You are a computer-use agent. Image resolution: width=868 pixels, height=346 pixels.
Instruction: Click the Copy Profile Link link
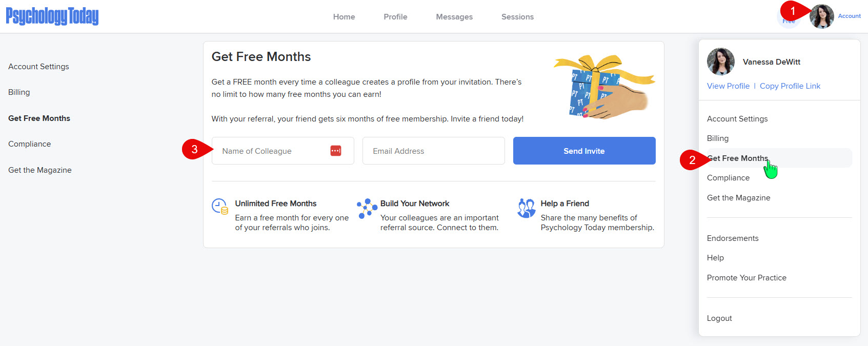[790, 86]
